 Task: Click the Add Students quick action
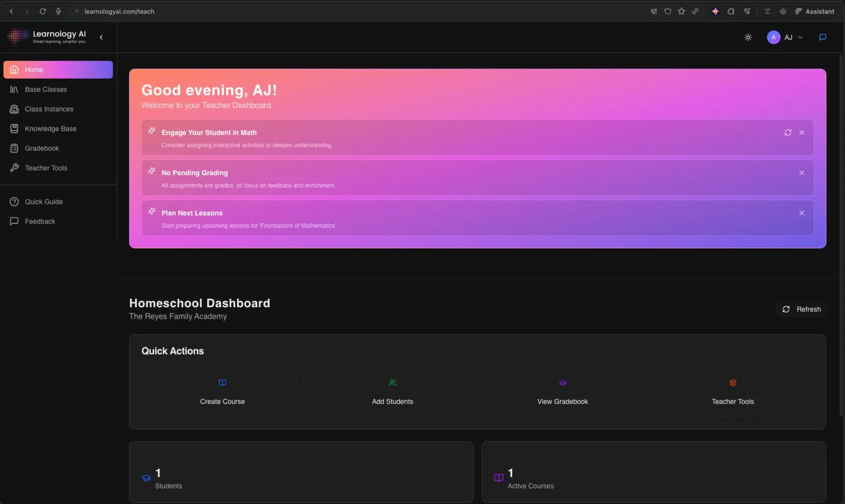click(x=392, y=393)
